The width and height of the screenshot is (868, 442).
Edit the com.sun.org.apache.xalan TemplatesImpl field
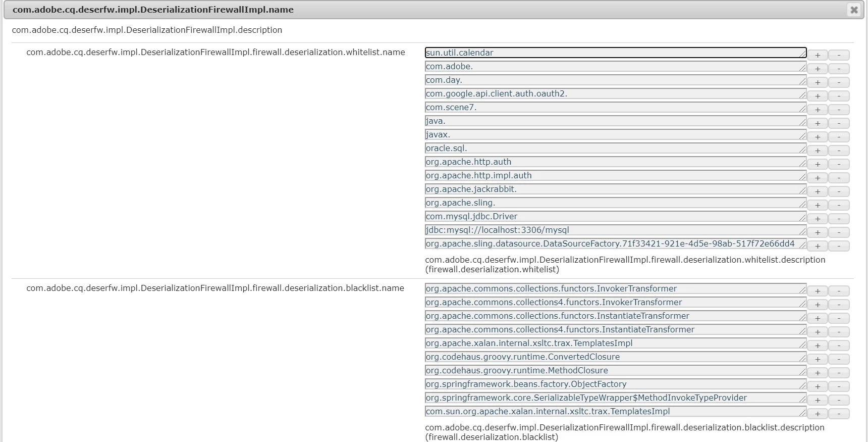(616, 411)
